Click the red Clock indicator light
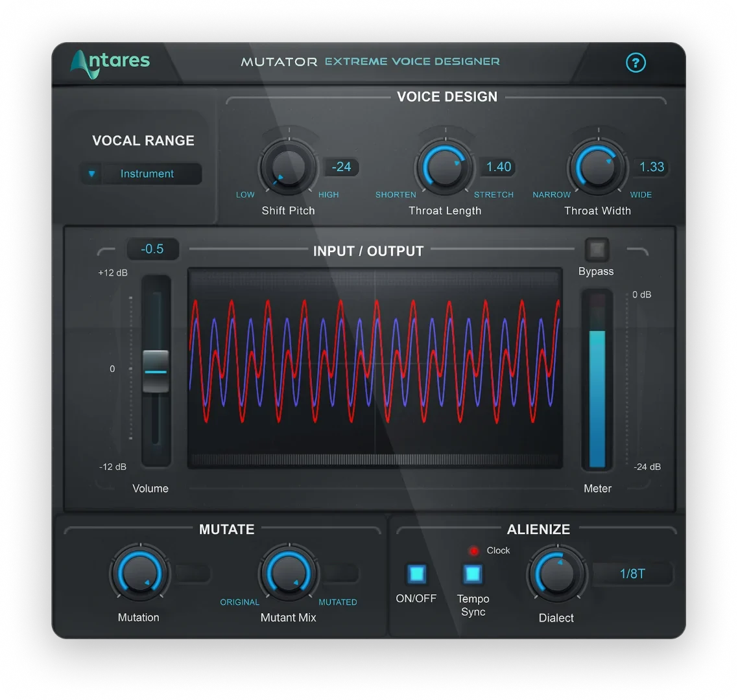The height and width of the screenshot is (700, 738). (474, 550)
